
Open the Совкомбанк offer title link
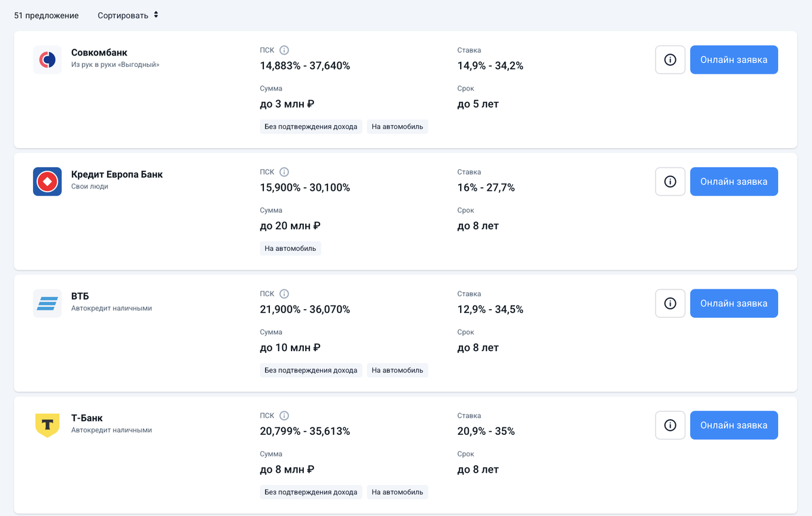point(99,52)
